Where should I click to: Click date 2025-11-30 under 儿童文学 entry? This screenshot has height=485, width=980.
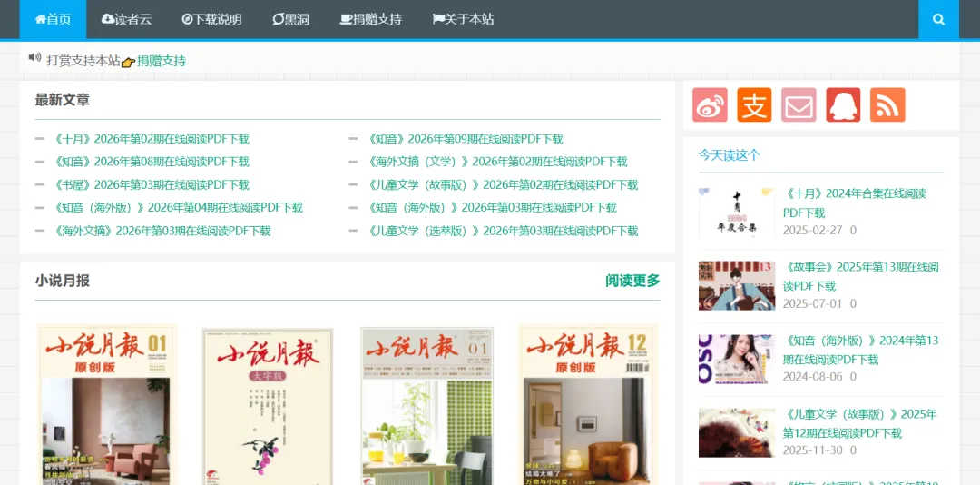[x=812, y=450]
